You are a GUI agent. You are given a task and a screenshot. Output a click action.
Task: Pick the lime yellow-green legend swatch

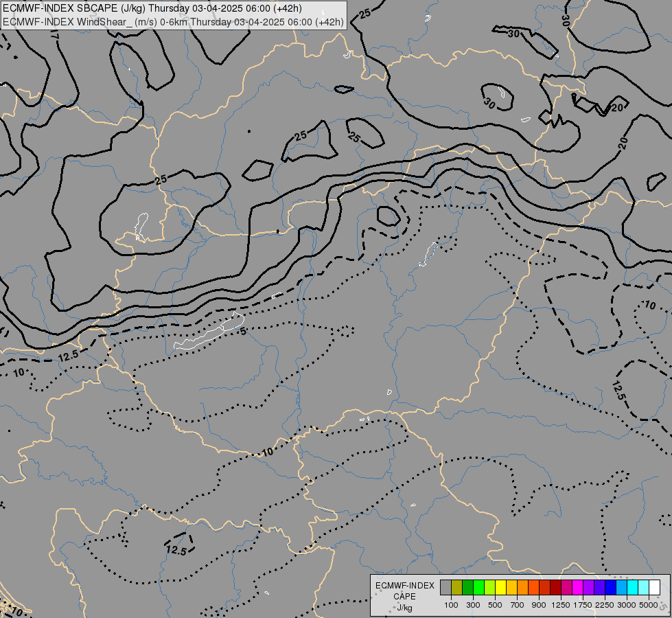click(490, 588)
